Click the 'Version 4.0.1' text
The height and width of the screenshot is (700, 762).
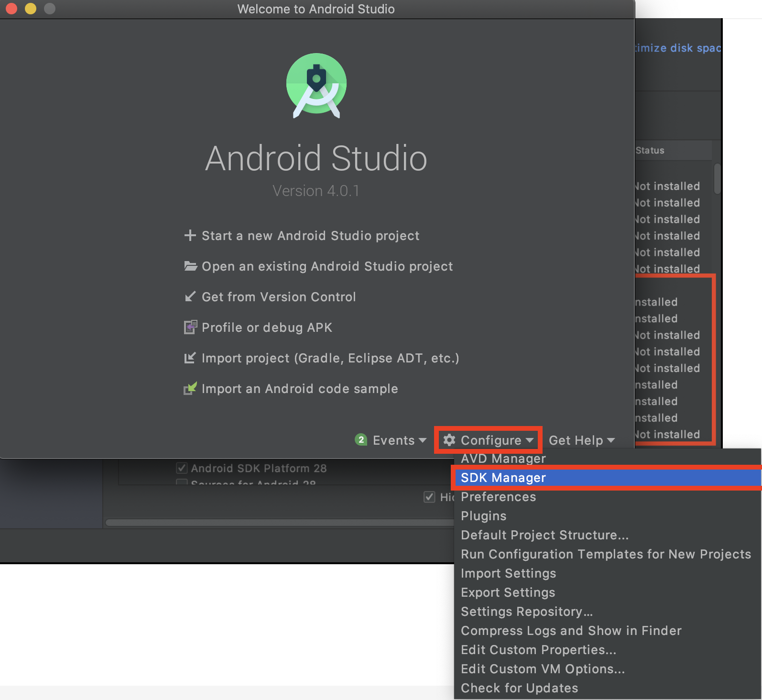pyautogui.click(x=316, y=191)
